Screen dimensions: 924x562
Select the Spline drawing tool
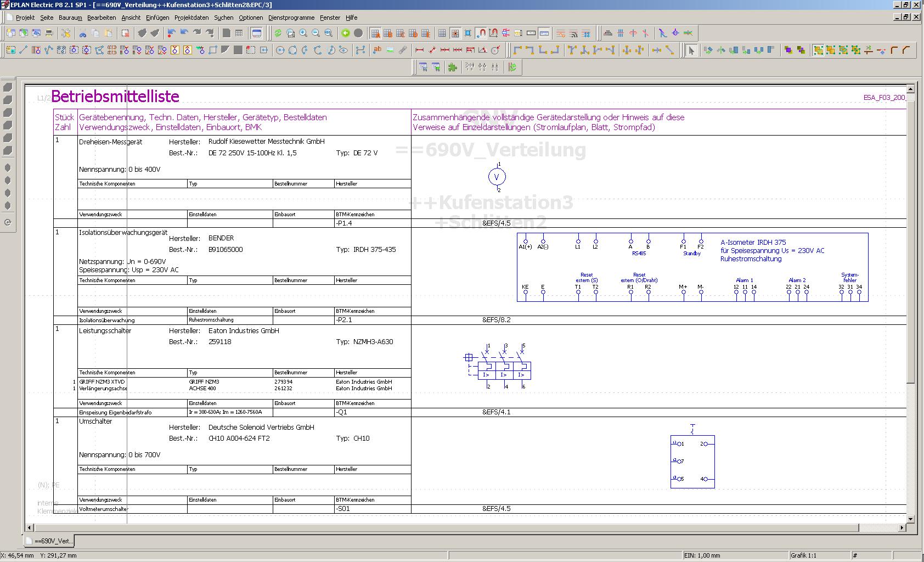click(360, 50)
